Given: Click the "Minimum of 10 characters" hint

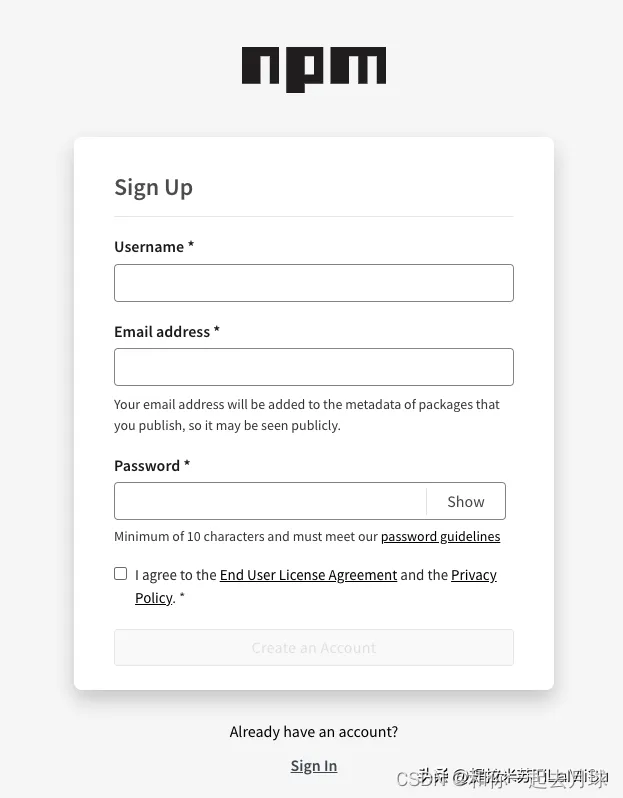Looking at the screenshot, I should [x=245, y=536].
